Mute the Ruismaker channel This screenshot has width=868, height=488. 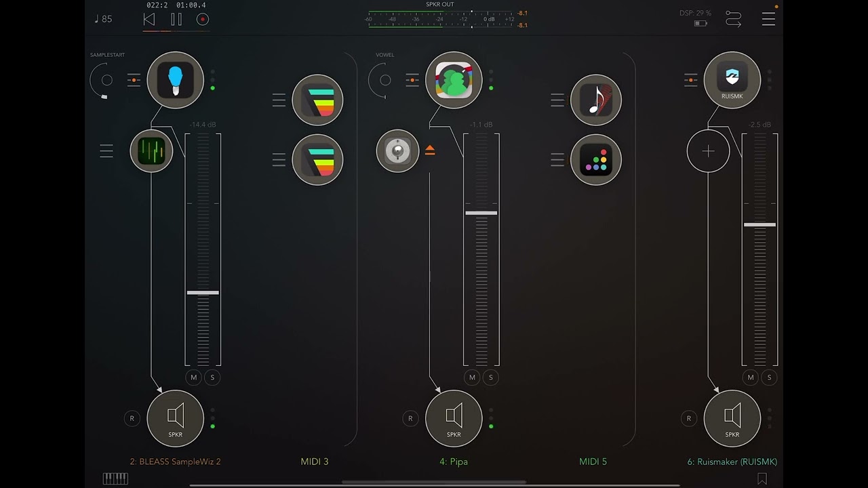751,378
